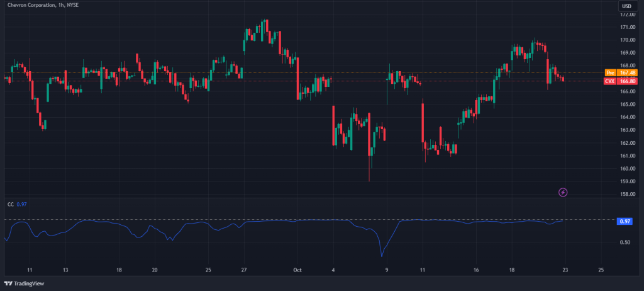Click the 11 date label after Oct 9

422,270
